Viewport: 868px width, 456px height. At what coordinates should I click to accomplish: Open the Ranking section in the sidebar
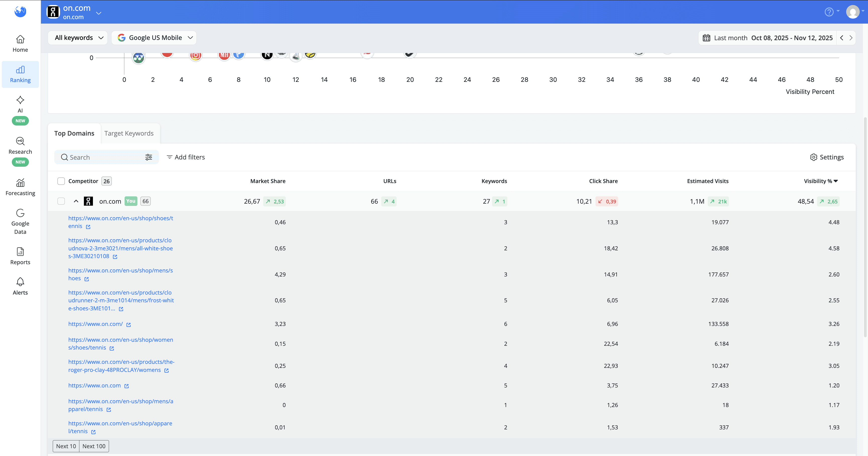click(20, 74)
